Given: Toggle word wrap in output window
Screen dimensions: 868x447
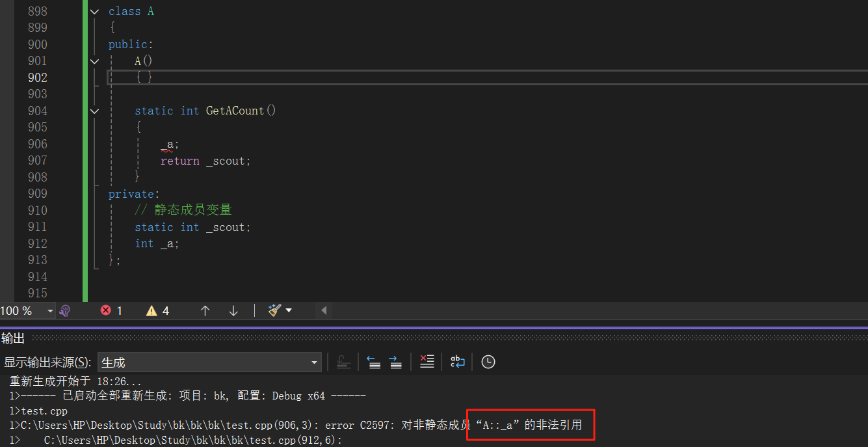Looking at the screenshot, I should pyautogui.click(x=458, y=362).
